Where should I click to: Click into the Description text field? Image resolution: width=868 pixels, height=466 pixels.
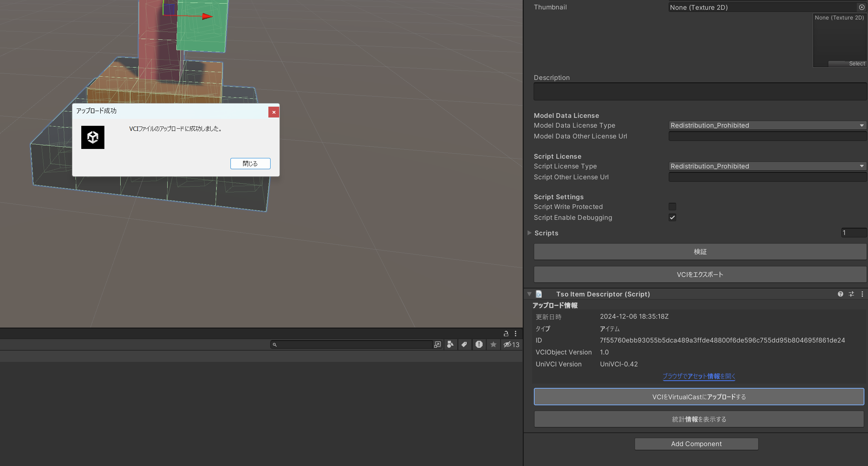[700, 91]
